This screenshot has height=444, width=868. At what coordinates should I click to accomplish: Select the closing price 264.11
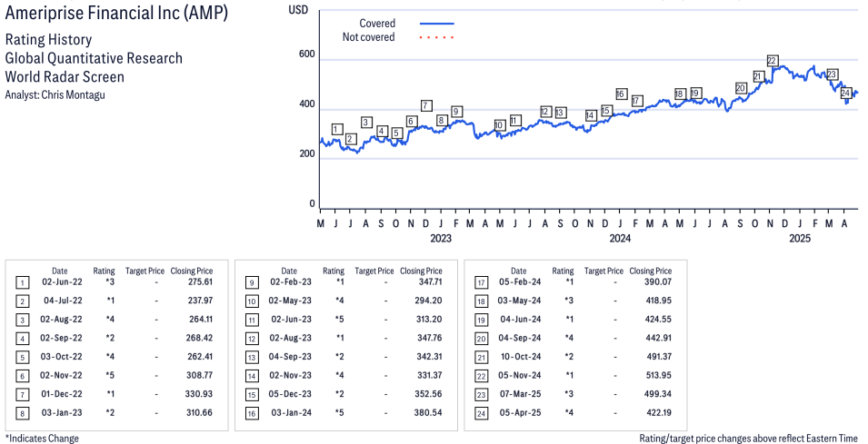click(x=200, y=320)
